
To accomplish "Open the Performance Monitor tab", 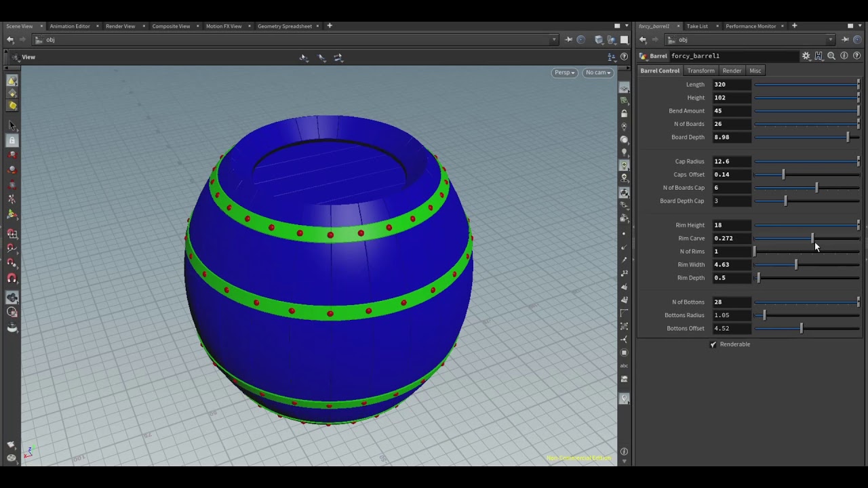I will [x=751, y=26].
